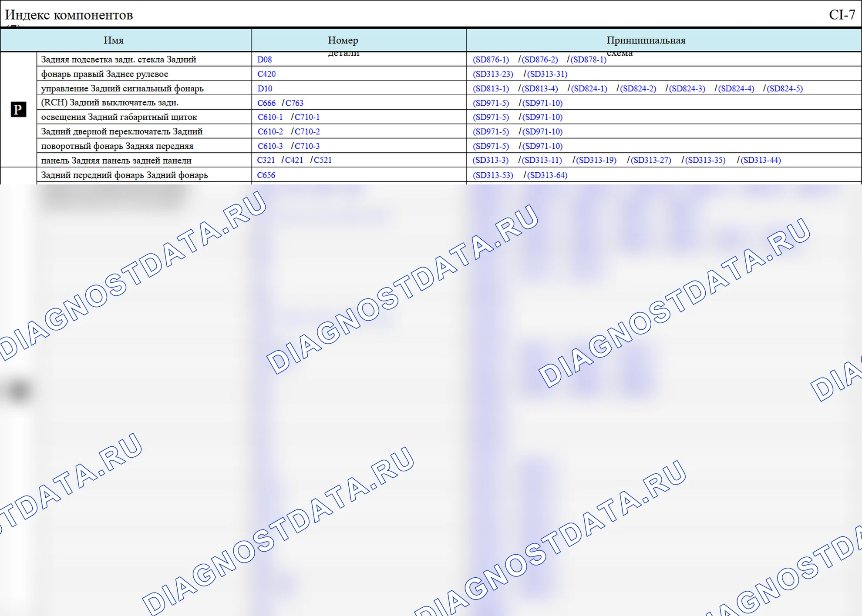Click part number C521
The width and height of the screenshot is (862, 616).
coord(323,160)
